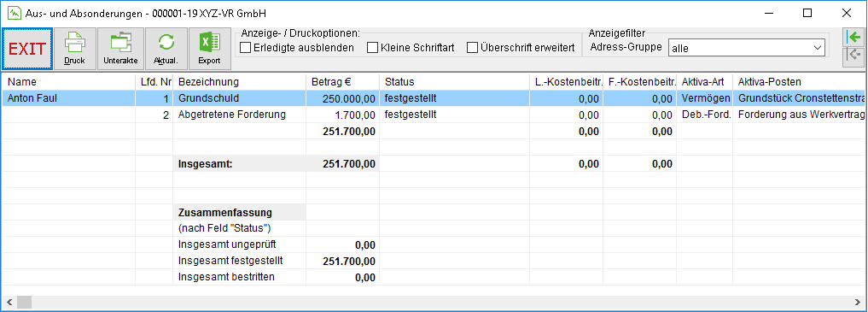Click the 250.000,00 amount cell

tap(343, 98)
